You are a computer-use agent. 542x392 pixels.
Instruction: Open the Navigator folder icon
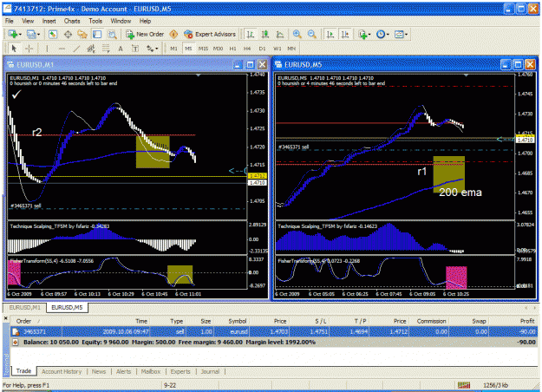click(x=82, y=34)
